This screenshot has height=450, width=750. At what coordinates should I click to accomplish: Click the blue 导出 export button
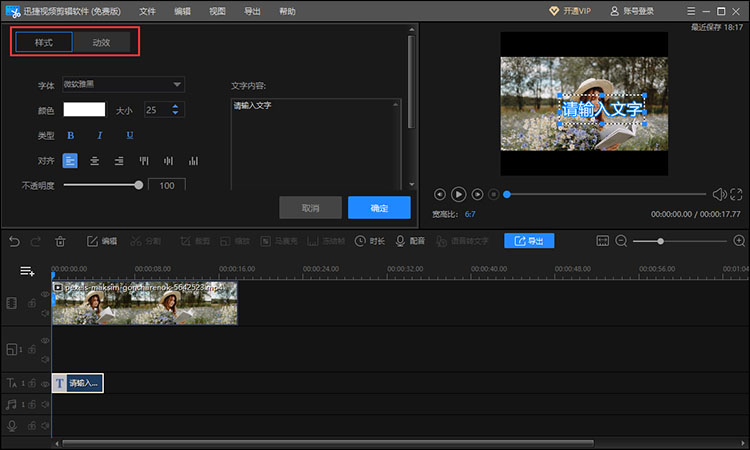(x=529, y=241)
